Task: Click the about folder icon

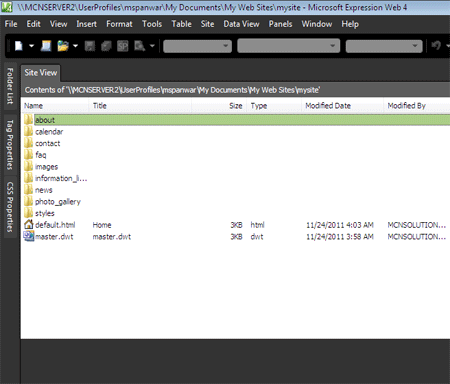Action: (28, 120)
